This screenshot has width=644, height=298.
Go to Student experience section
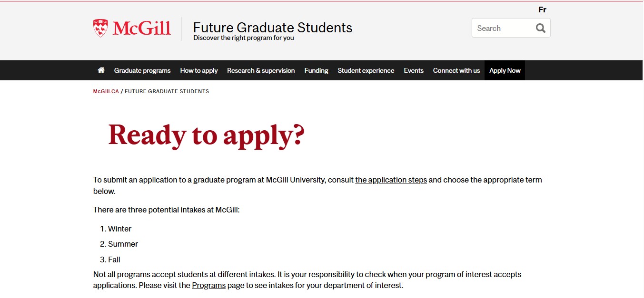click(366, 70)
